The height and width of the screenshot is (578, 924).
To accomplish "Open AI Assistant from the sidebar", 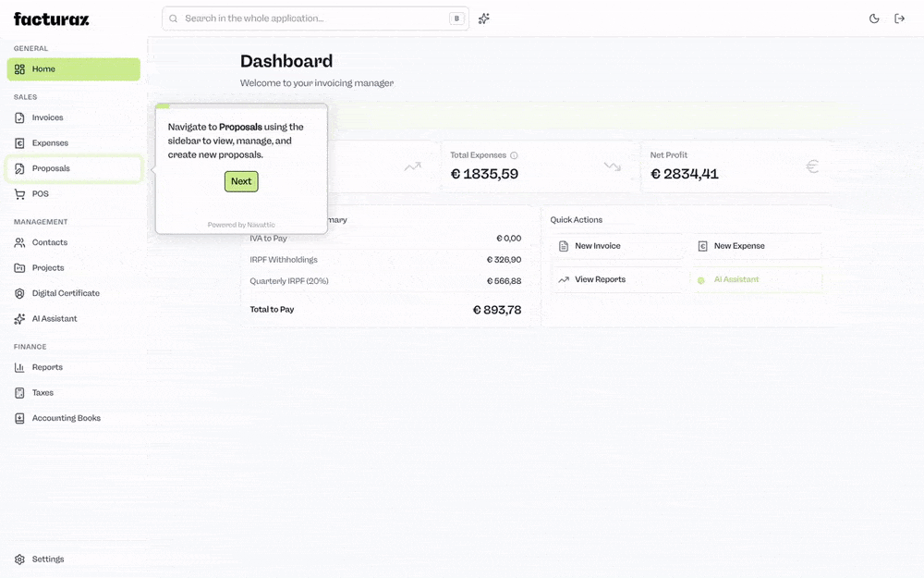I will tap(74, 318).
